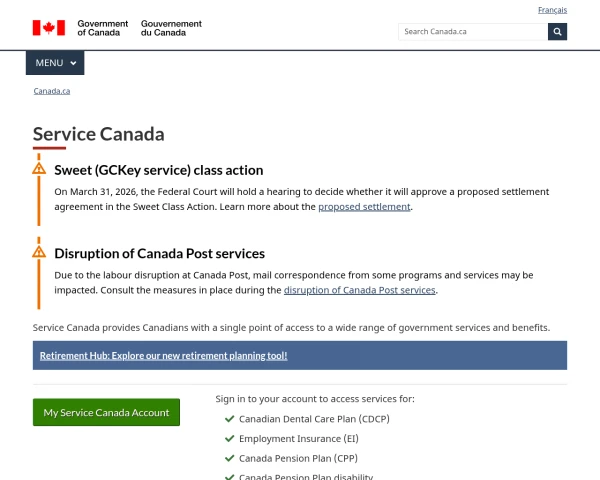Click the warning icon beside Sweet class action
Viewport: 600px width, 480px height.
click(x=39, y=168)
